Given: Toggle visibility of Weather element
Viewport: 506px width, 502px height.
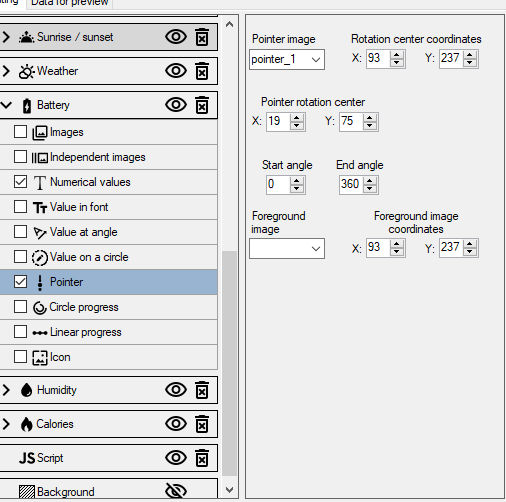Looking at the screenshot, I should click(x=176, y=71).
